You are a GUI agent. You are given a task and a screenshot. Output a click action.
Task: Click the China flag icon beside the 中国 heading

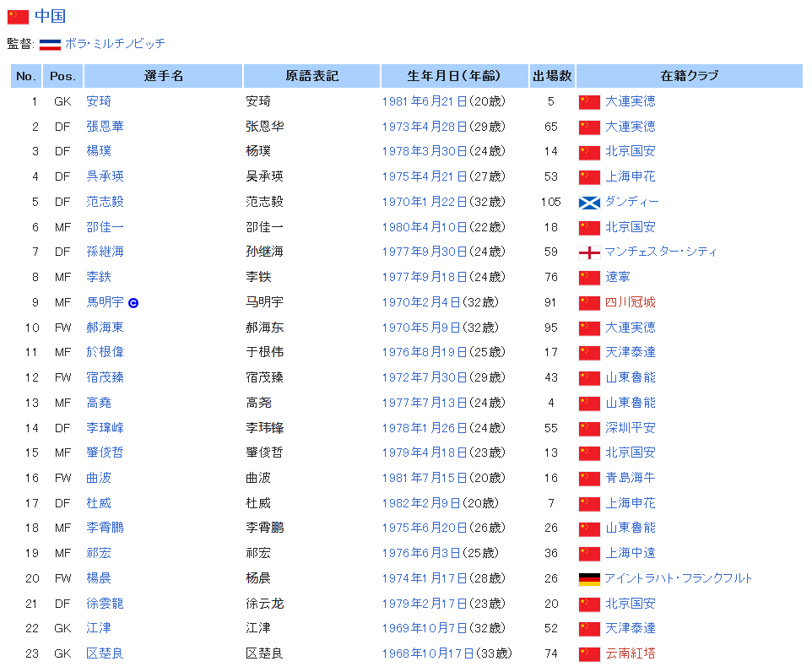[x=18, y=17]
